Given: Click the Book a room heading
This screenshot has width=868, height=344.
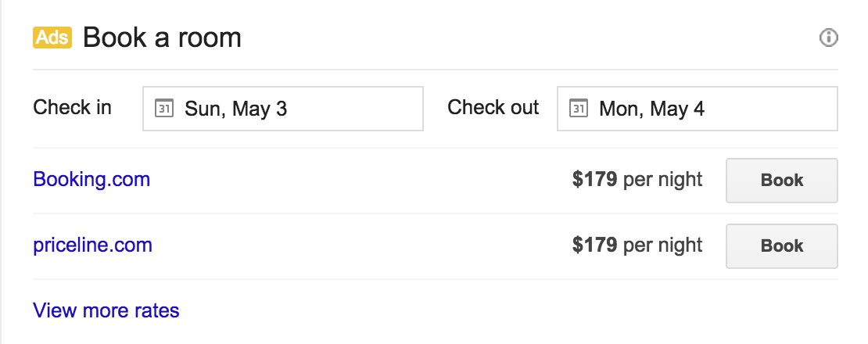Looking at the screenshot, I should point(162,38).
